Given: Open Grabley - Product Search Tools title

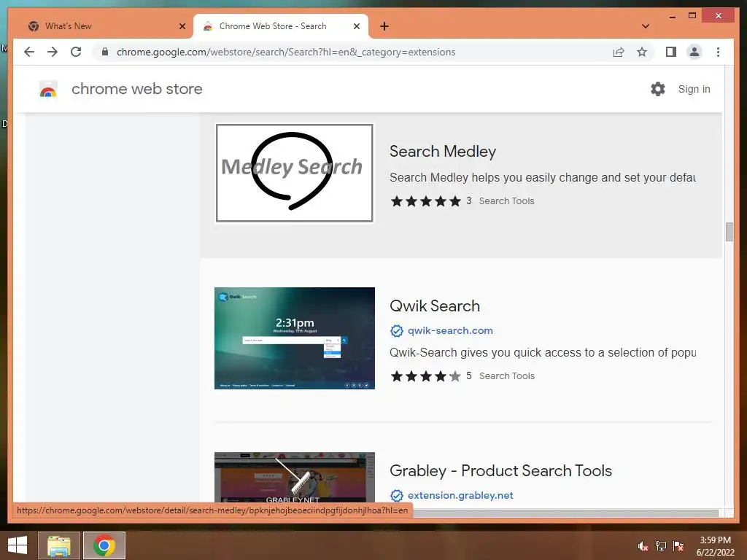Looking at the screenshot, I should [x=500, y=470].
